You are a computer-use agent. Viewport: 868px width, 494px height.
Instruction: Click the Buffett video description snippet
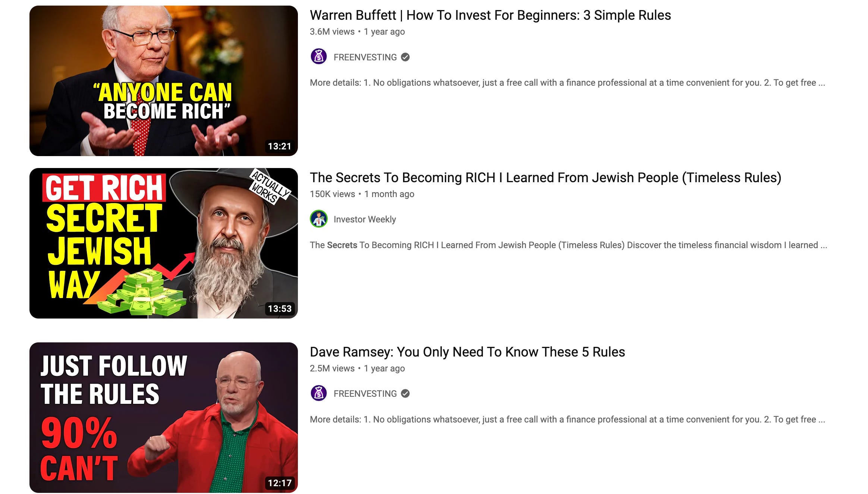pos(567,83)
